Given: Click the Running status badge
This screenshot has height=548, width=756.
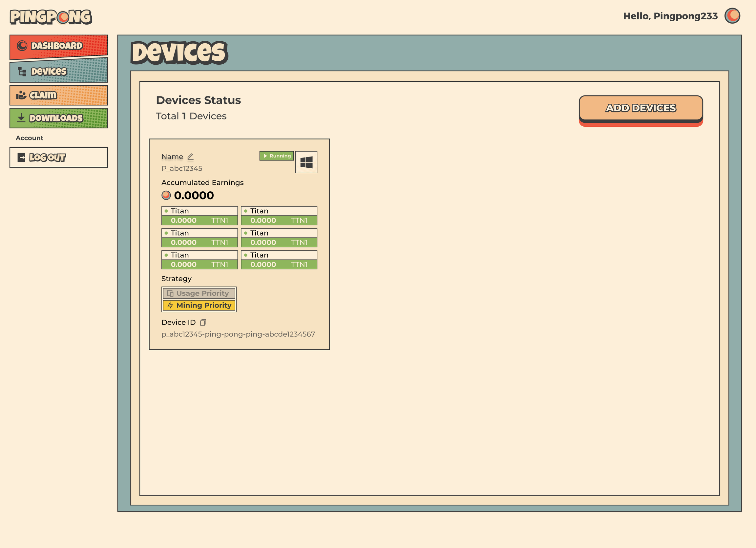Looking at the screenshot, I should [x=276, y=156].
